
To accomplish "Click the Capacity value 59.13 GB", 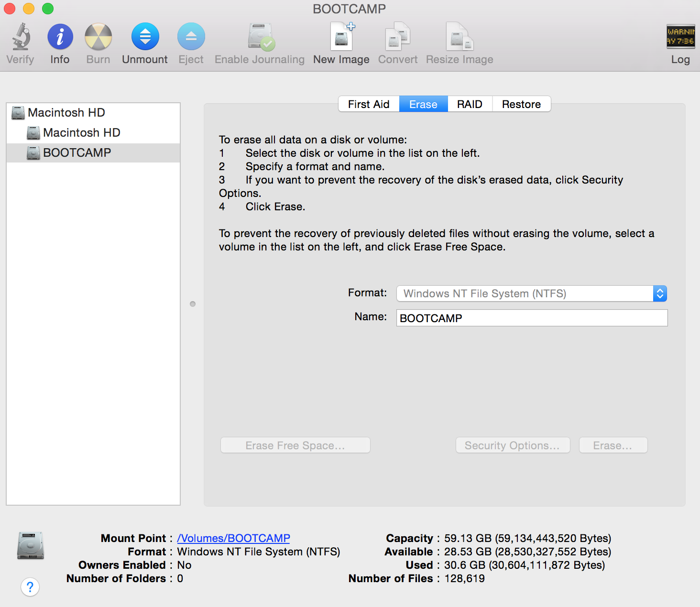I will (528, 538).
